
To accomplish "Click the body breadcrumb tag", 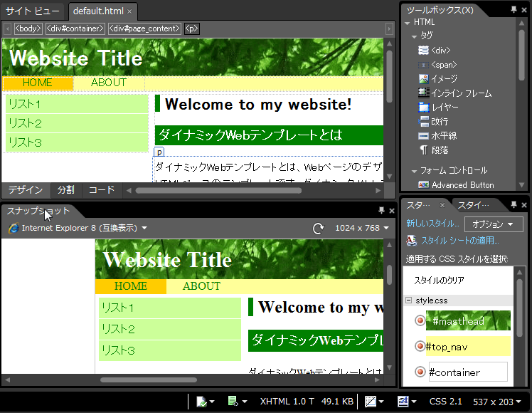I will pyautogui.click(x=28, y=28).
